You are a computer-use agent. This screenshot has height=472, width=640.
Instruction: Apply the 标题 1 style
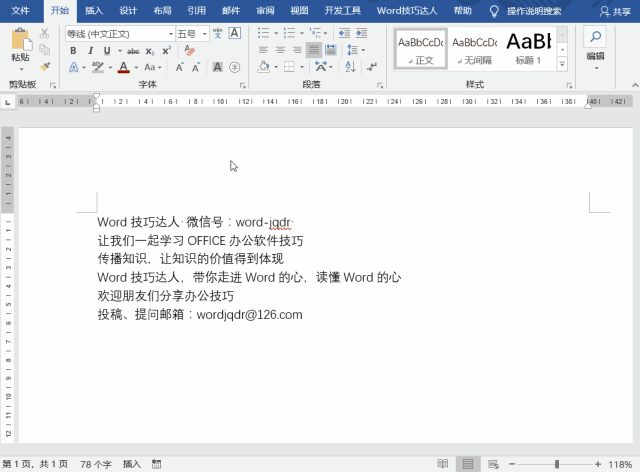(x=529, y=49)
